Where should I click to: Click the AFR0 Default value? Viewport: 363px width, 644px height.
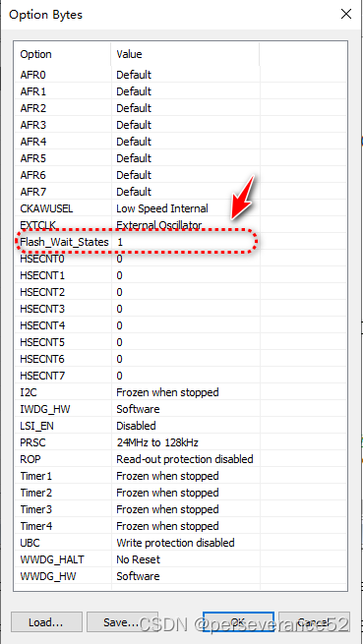pyautogui.click(x=134, y=75)
